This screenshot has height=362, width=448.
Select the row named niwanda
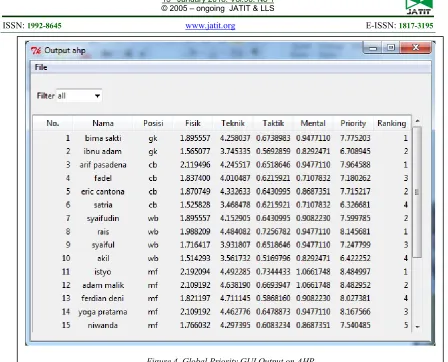point(222,325)
